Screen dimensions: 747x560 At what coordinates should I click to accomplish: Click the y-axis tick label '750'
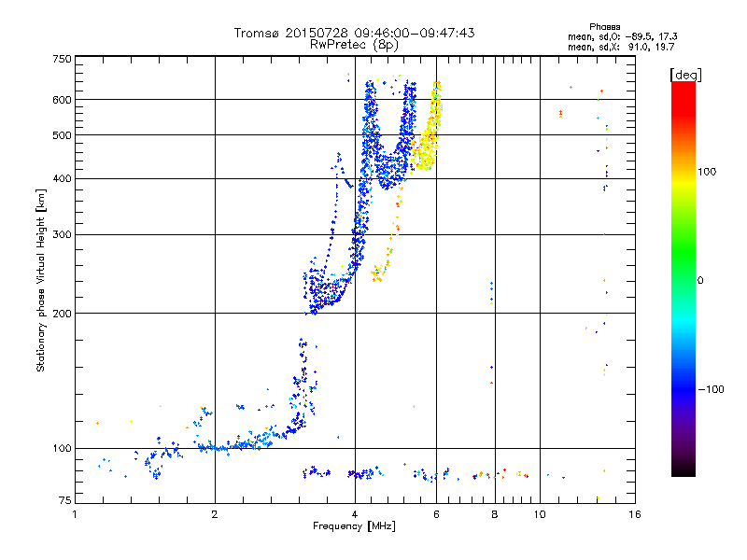point(62,59)
